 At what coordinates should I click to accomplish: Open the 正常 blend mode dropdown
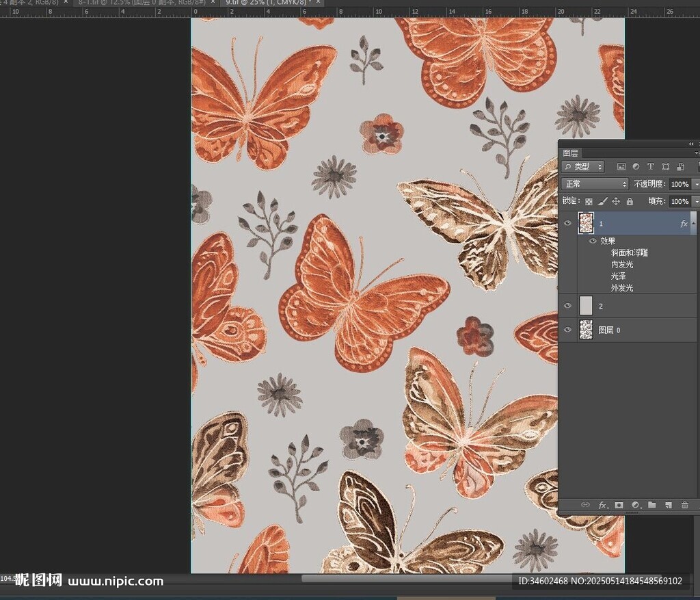coord(595,184)
